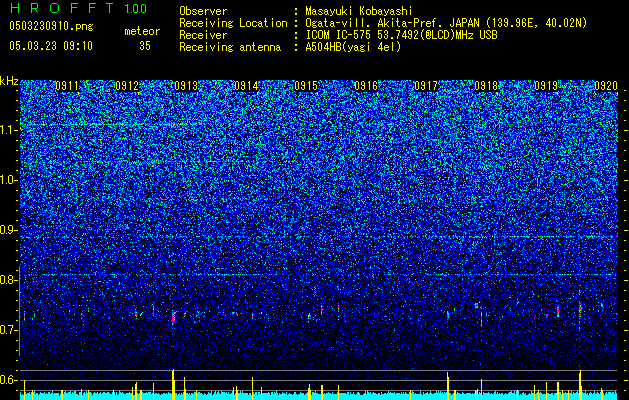Click the 0.6 kHz axis label

[8, 380]
